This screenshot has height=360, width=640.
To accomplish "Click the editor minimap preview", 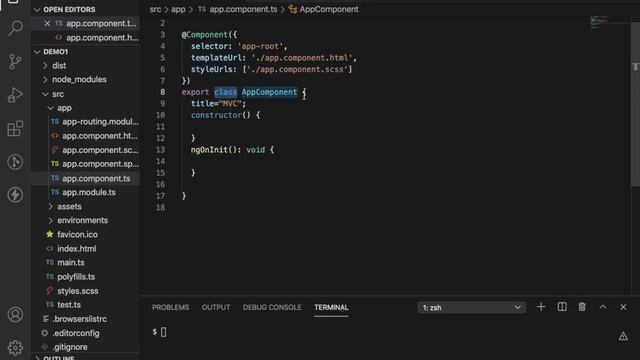I will (599, 22).
